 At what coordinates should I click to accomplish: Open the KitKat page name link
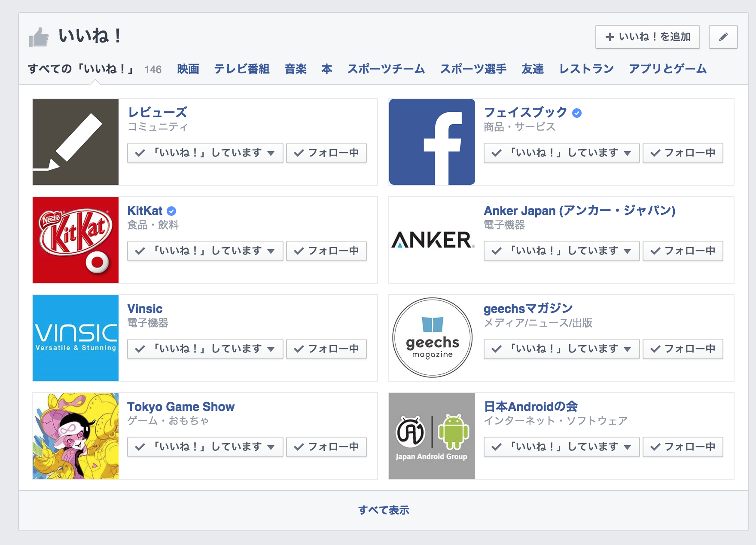click(x=145, y=211)
